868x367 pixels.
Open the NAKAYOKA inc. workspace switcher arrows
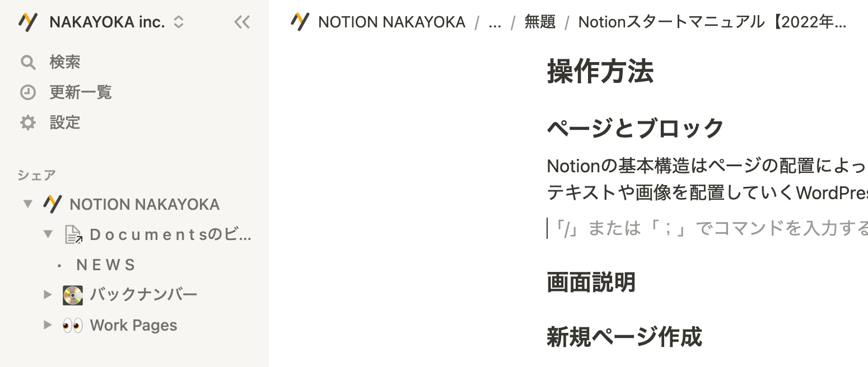coord(178,22)
